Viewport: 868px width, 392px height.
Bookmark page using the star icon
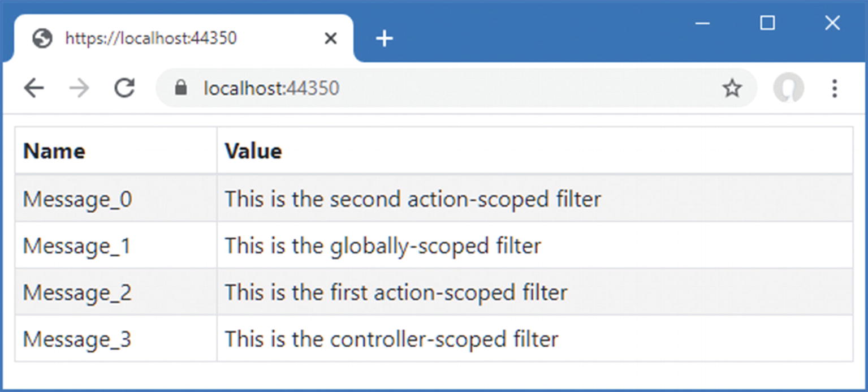click(732, 88)
